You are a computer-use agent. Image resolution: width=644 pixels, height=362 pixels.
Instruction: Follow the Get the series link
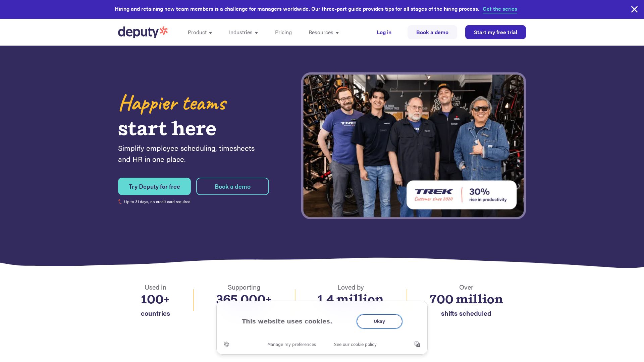point(500,9)
